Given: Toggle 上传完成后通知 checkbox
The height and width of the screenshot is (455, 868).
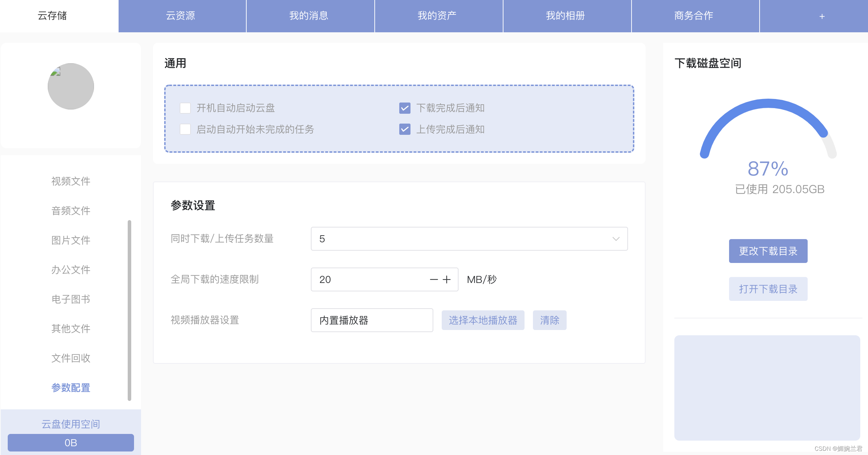Looking at the screenshot, I should (405, 129).
